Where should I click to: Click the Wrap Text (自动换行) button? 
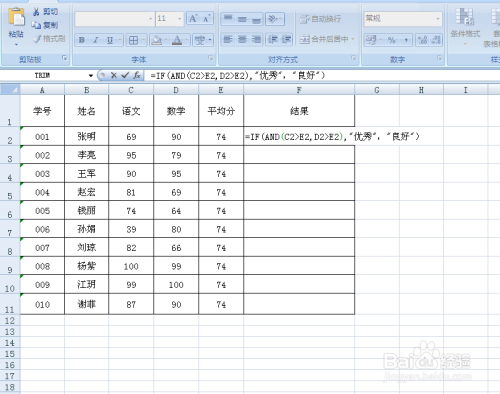coord(320,19)
